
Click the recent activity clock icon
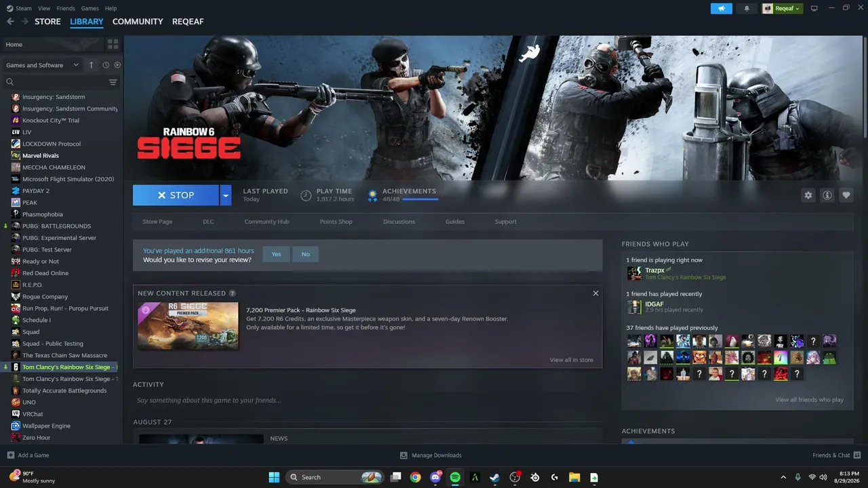tap(106, 65)
